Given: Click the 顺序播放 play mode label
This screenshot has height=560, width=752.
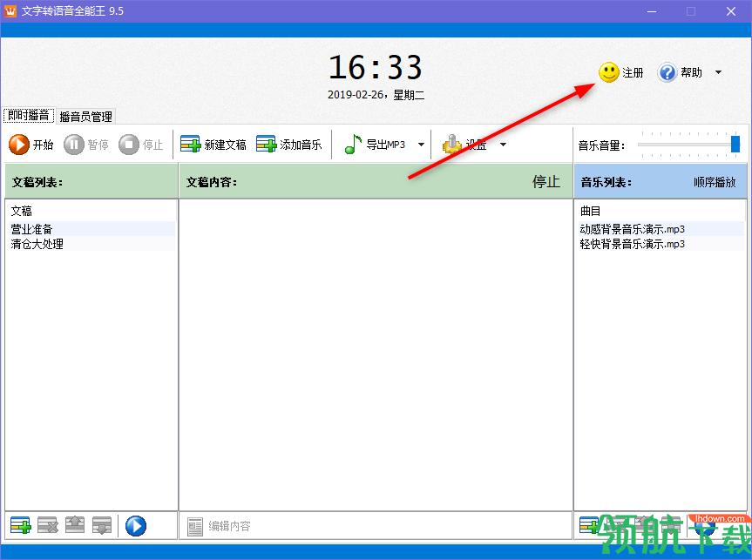Looking at the screenshot, I should pos(715,182).
